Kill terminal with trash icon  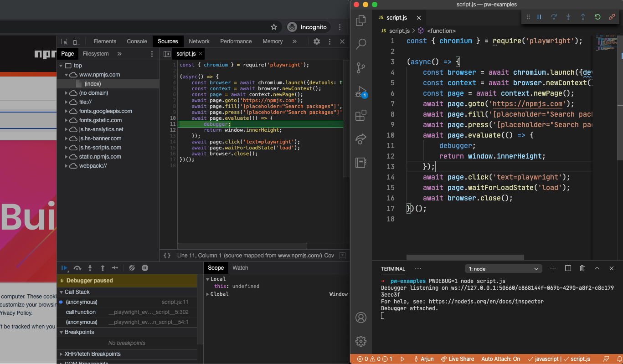coord(582,268)
